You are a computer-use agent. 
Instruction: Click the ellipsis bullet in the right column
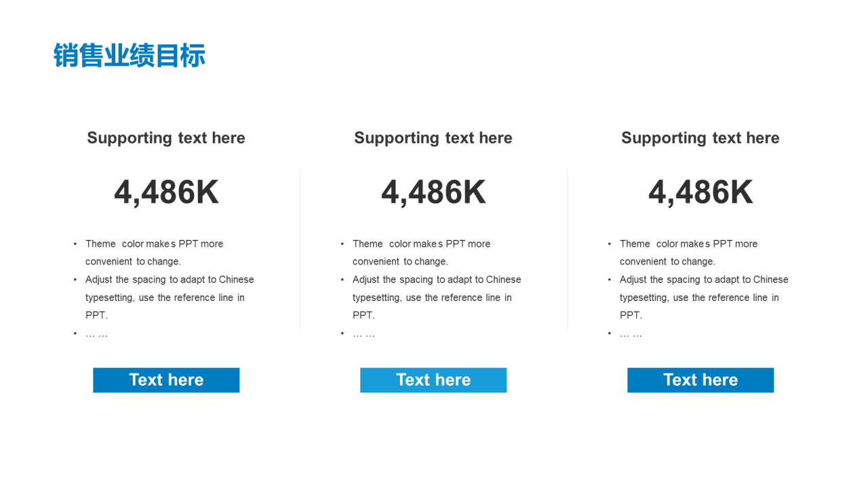click(625, 333)
